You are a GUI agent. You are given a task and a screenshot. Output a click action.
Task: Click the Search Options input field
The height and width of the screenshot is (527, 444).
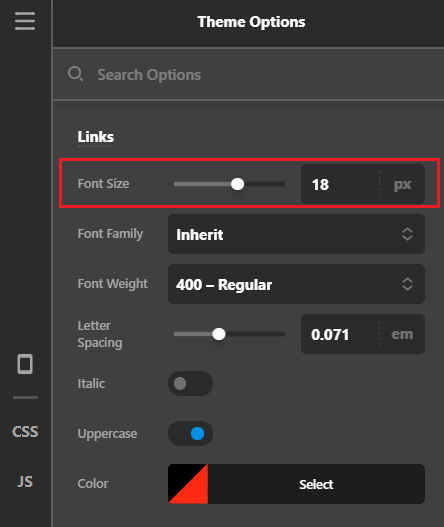tap(248, 75)
